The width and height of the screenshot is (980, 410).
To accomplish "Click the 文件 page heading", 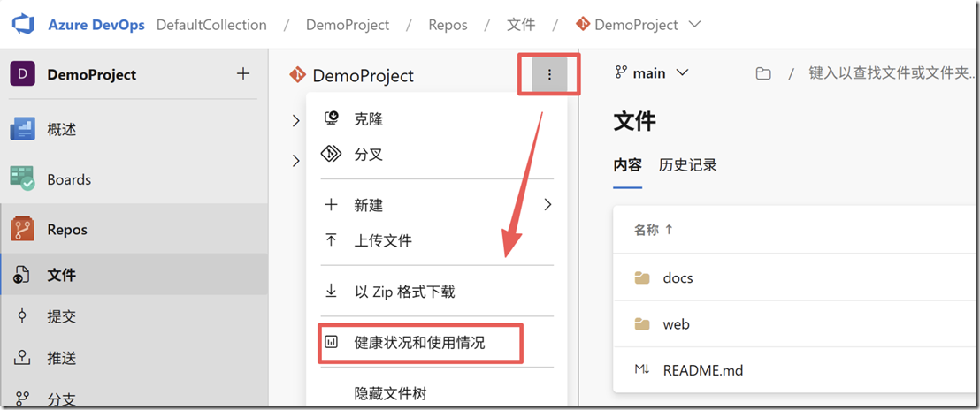I will (634, 121).
